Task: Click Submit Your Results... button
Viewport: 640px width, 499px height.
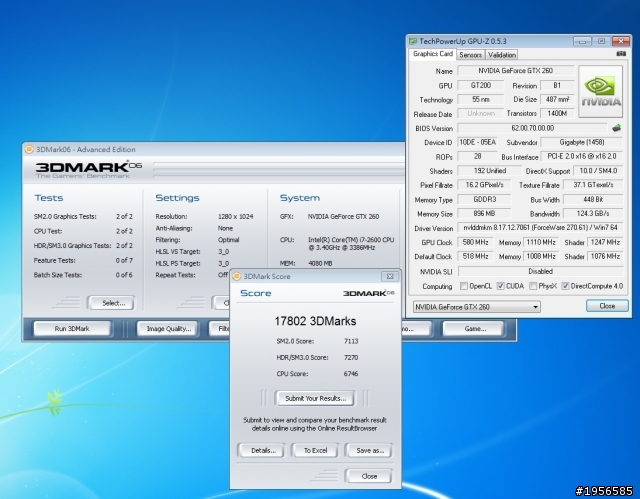Action: (316, 398)
